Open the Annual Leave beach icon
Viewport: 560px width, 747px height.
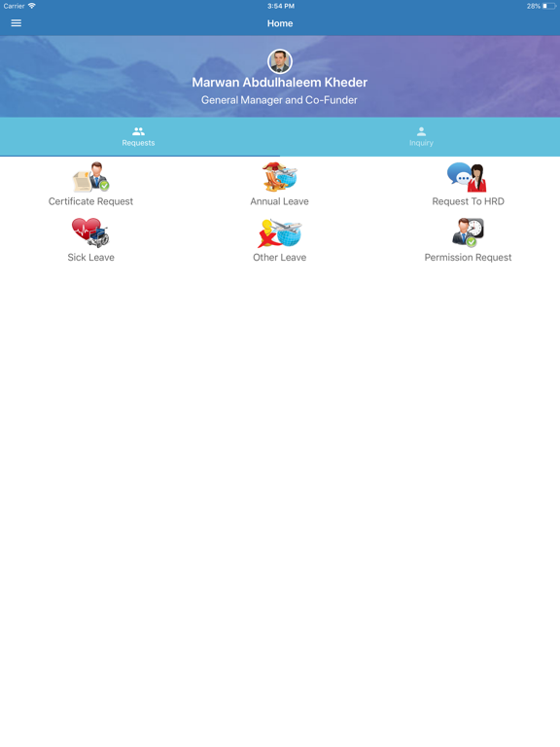(280, 177)
